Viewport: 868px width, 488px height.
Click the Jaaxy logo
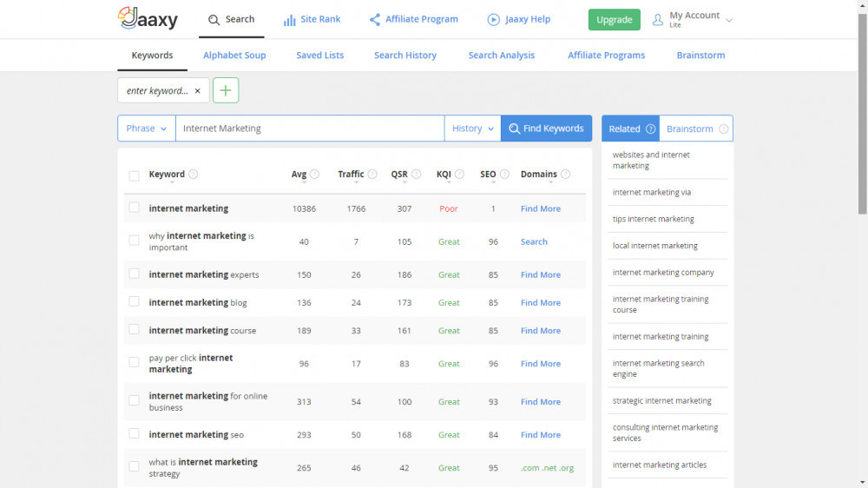tap(148, 18)
